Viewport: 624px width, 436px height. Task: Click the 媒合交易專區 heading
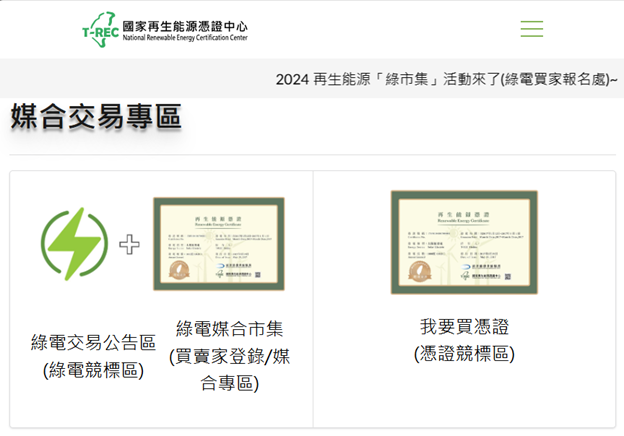[x=96, y=116]
